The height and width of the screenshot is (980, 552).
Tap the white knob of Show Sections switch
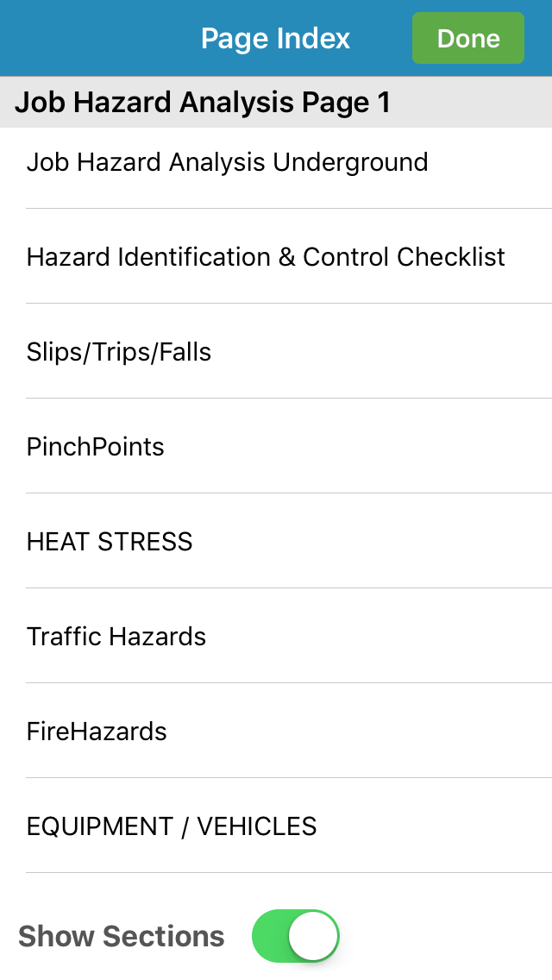pyautogui.click(x=312, y=936)
